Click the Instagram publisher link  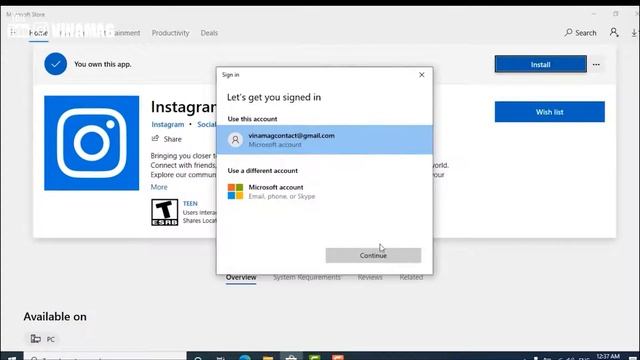167,124
